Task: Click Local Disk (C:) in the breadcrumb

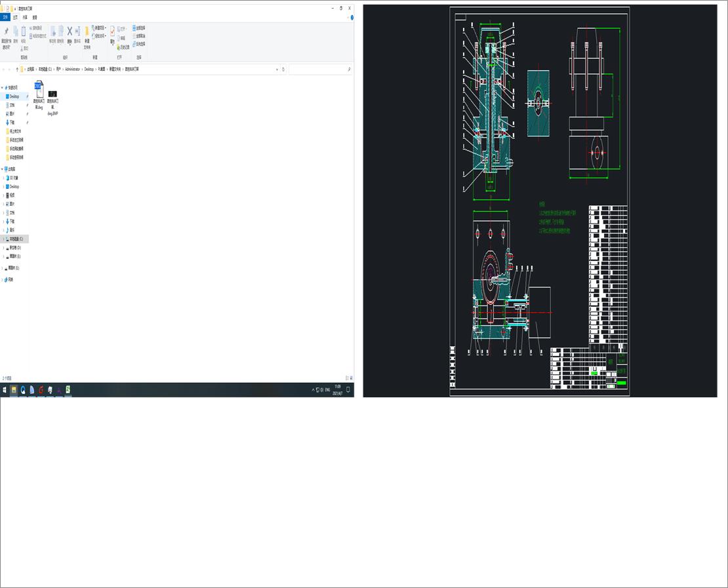Action: (45, 69)
